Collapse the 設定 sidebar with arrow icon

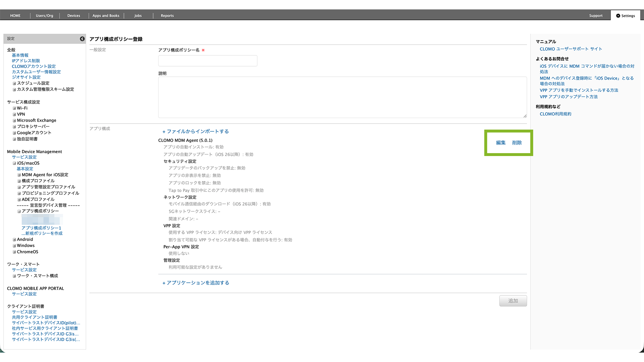coord(82,39)
